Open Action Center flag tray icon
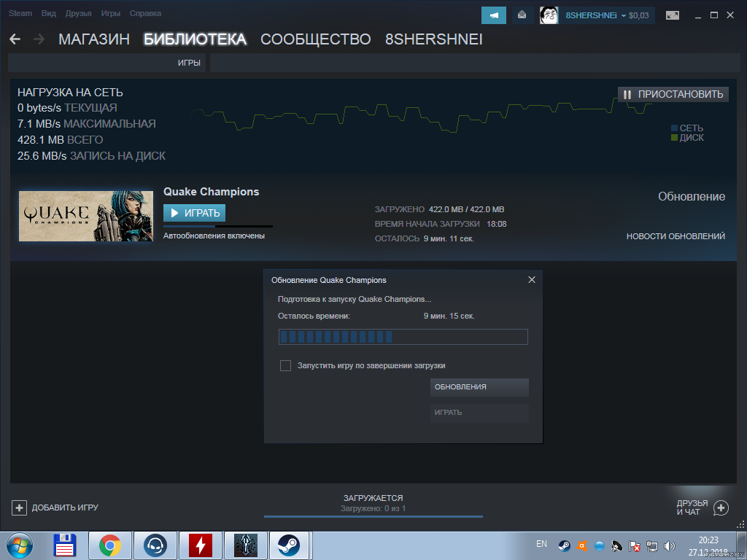 (x=634, y=545)
